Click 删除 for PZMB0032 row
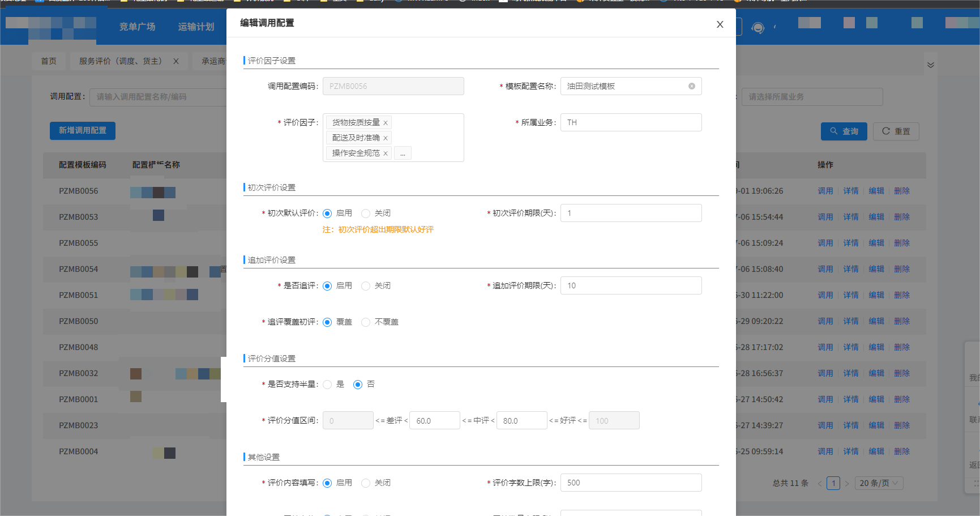 pos(902,373)
